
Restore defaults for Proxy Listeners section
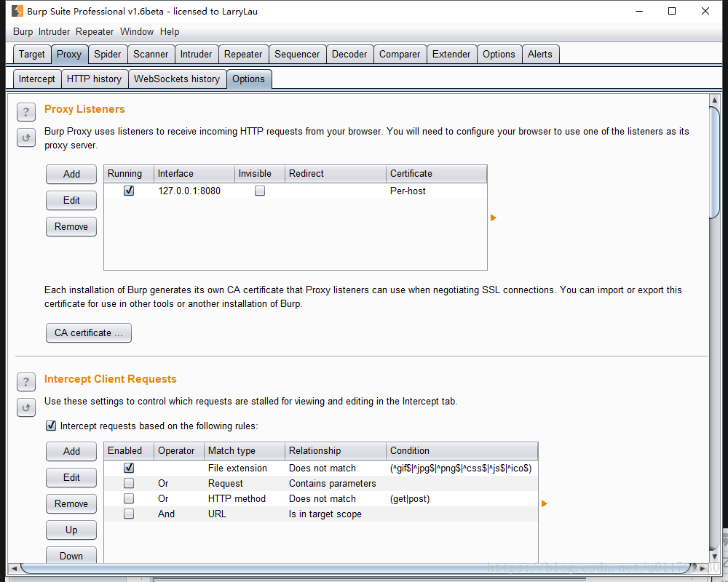(26, 137)
